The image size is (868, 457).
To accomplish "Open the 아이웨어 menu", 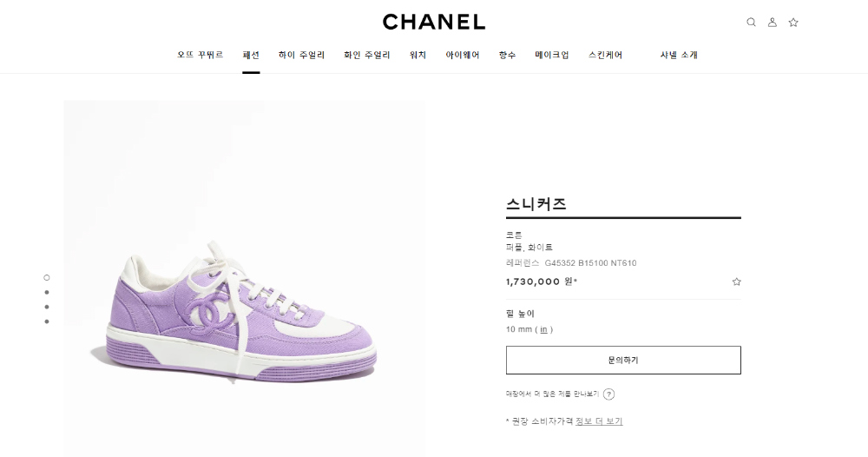I will 463,55.
